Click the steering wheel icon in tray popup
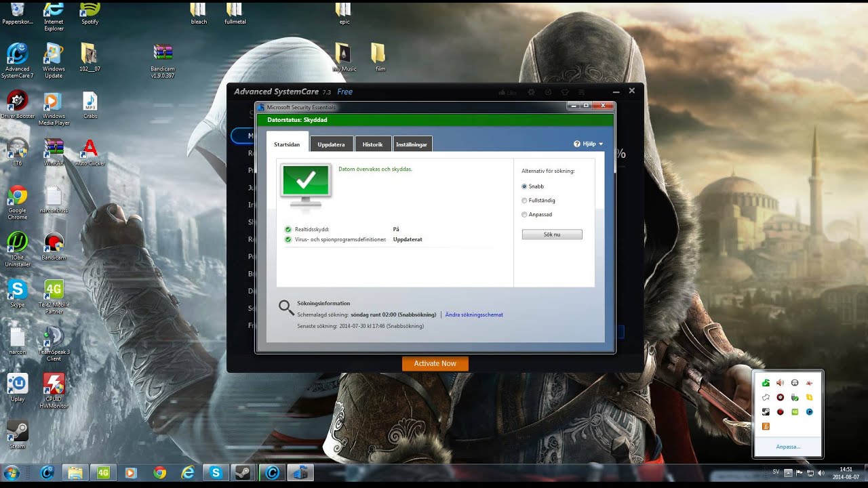 (795, 383)
